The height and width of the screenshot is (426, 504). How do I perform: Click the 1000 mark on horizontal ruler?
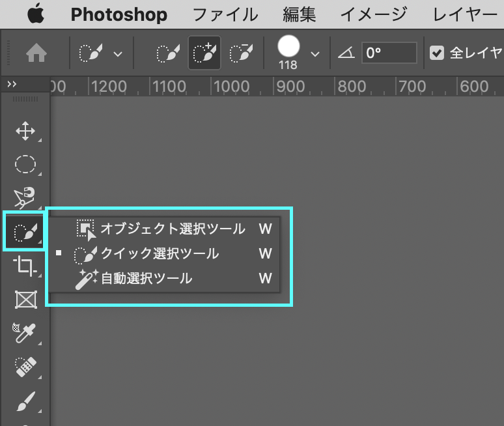click(x=231, y=87)
